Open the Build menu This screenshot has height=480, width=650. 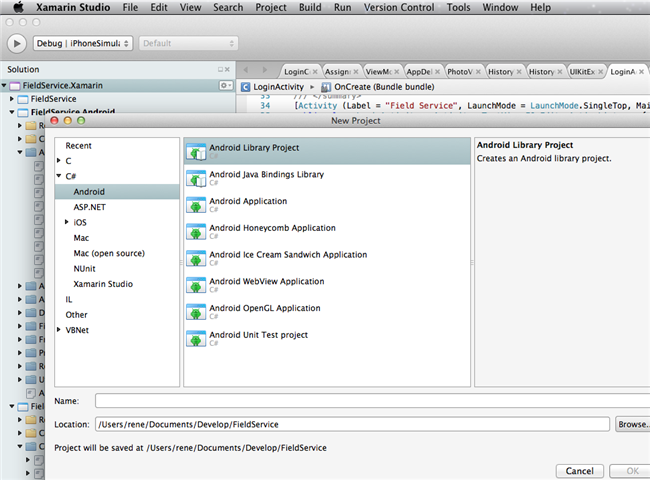(310, 7)
